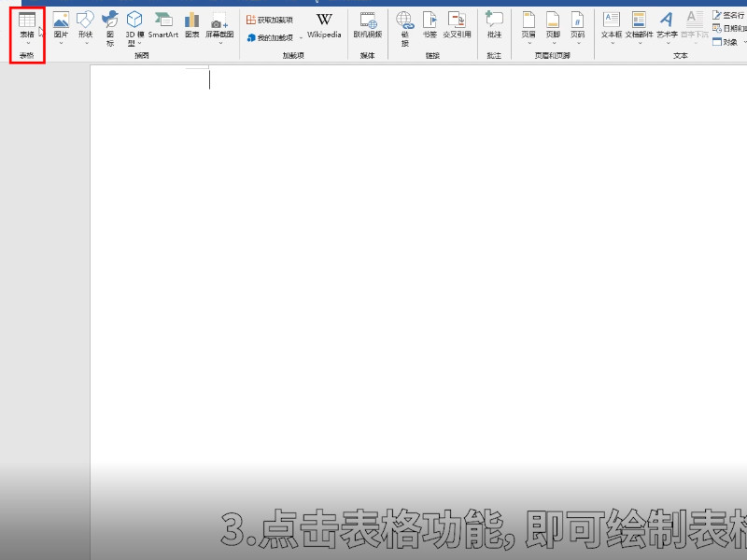This screenshot has width=747, height=560.
Task: Expand the 图片 pictures menu
Action: click(x=61, y=29)
